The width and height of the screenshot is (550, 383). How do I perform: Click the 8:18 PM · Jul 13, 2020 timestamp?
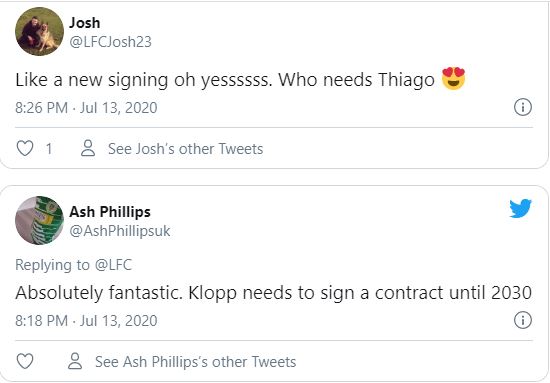86,321
